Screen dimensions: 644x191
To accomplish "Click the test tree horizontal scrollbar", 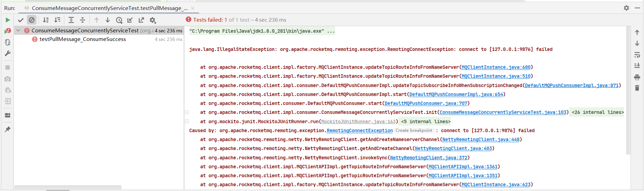I will coord(68,188).
